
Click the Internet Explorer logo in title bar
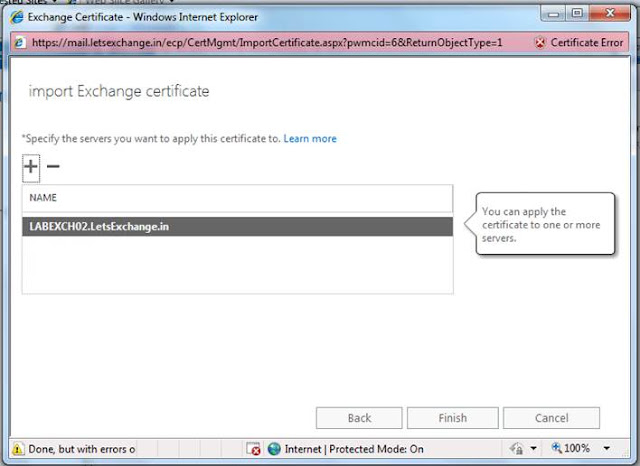[x=17, y=17]
